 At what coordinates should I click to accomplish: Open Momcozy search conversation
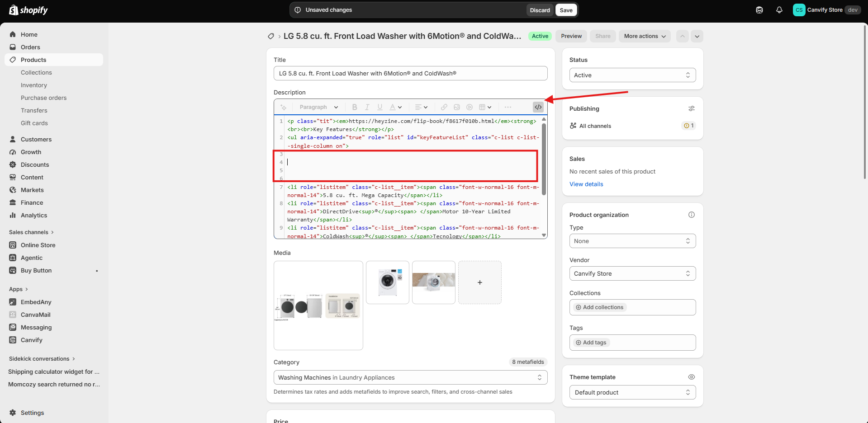pos(54,384)
